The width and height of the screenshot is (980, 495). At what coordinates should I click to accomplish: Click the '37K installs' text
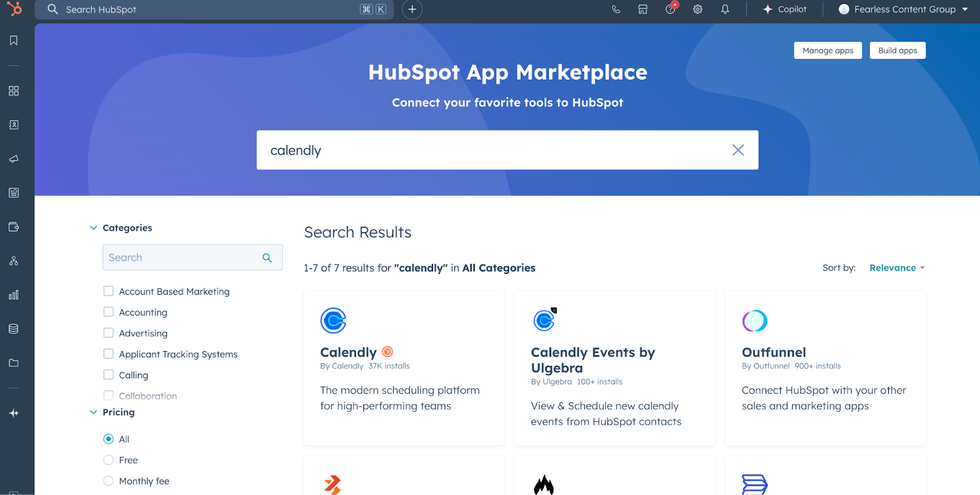[389, 366]
